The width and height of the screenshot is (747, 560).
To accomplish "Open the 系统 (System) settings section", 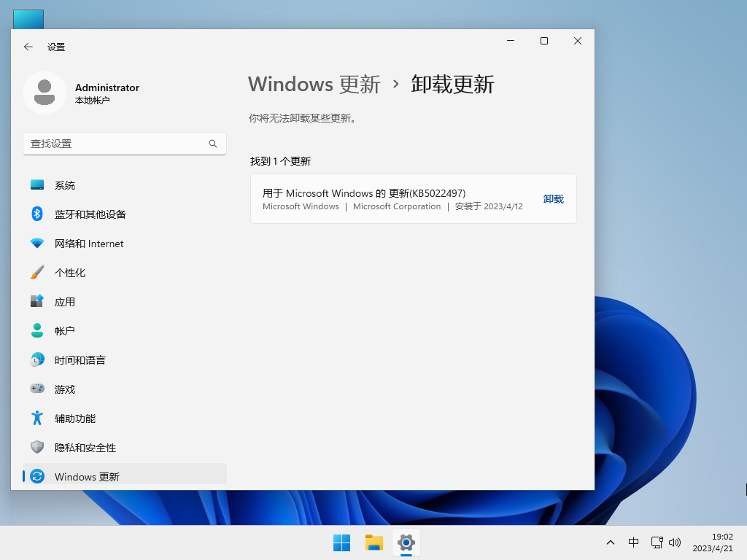I will (66, 184).
